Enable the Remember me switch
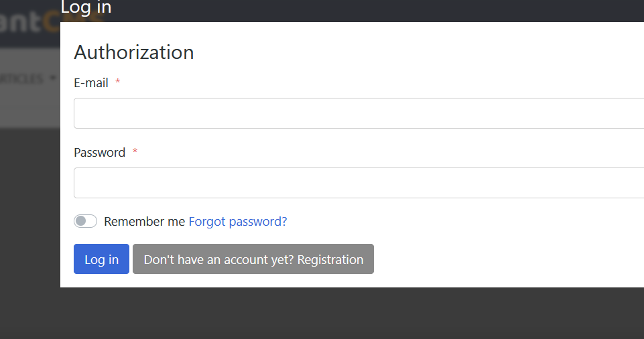The width and height of the screenshot is (644, 339). pyautogui.click(x=85, y=221)
